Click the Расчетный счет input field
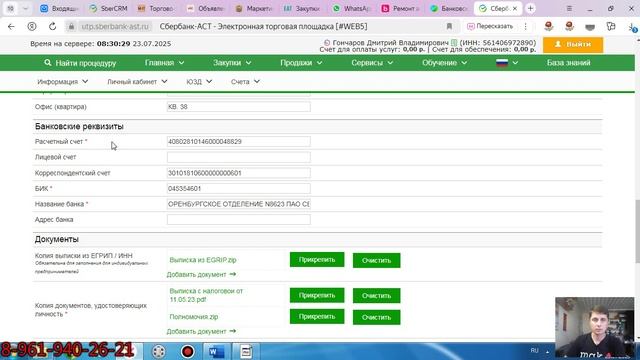 239,142
